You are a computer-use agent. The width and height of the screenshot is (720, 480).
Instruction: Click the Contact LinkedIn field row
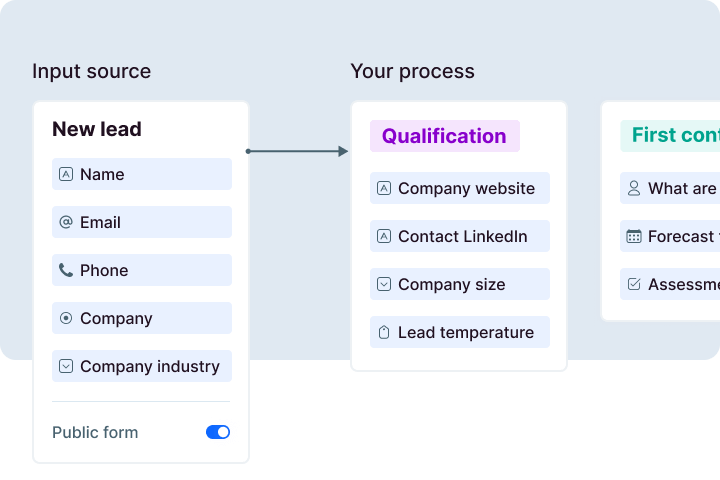[460, 236]
